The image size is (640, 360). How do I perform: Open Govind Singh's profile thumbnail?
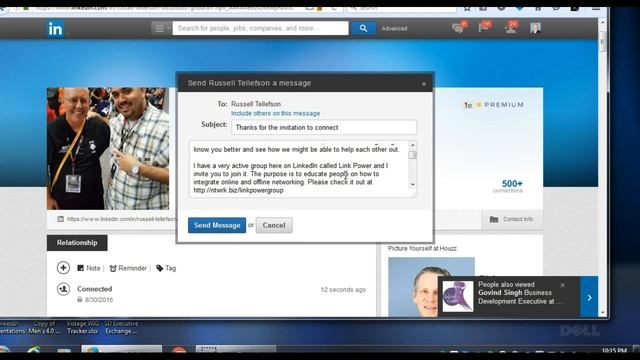[458, 297]
